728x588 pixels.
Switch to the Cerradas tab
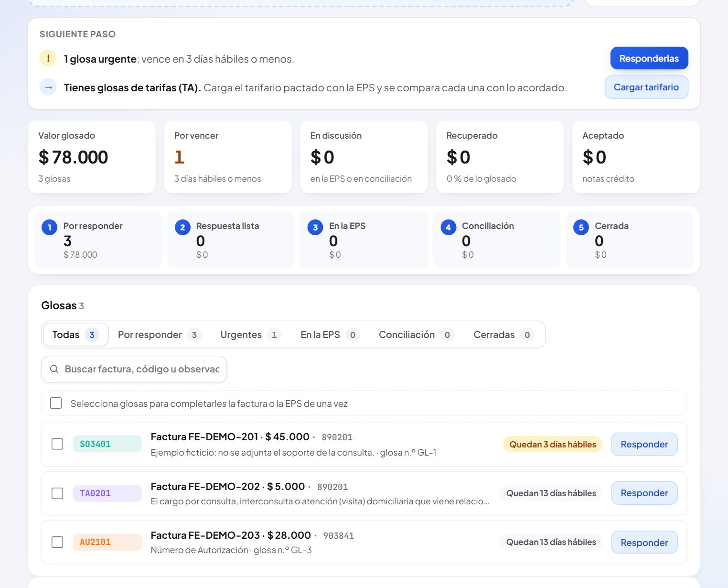pos(503,335)
